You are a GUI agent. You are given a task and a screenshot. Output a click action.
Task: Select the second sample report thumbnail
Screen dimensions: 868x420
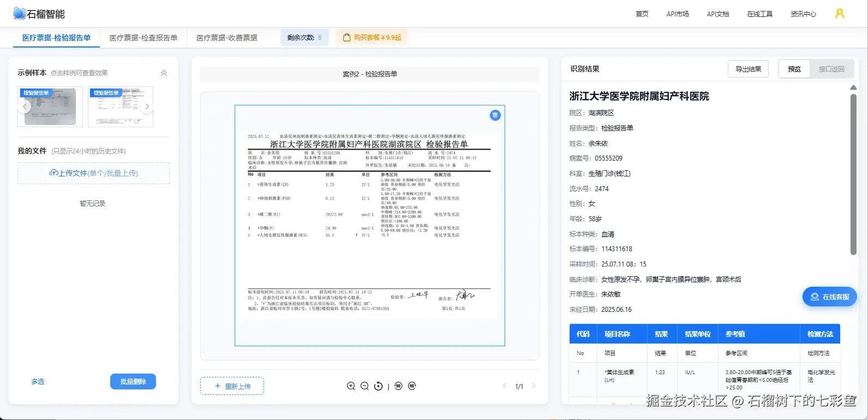pos(121,107)
